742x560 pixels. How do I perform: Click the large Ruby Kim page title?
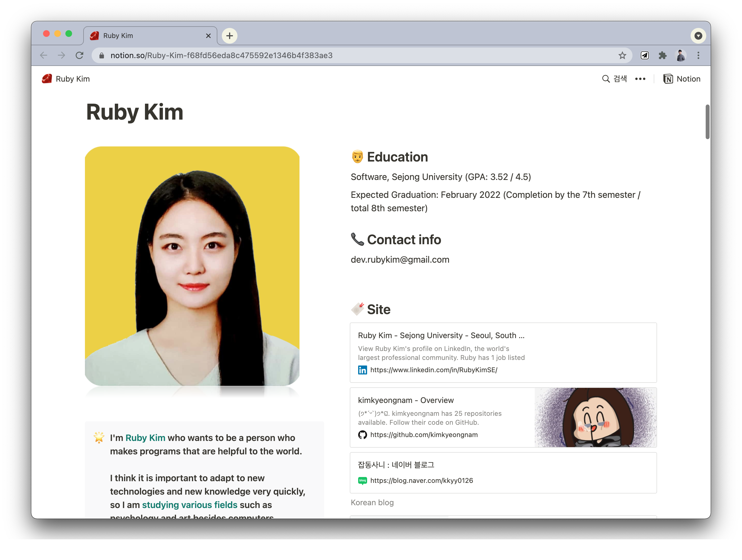(134, 112)
